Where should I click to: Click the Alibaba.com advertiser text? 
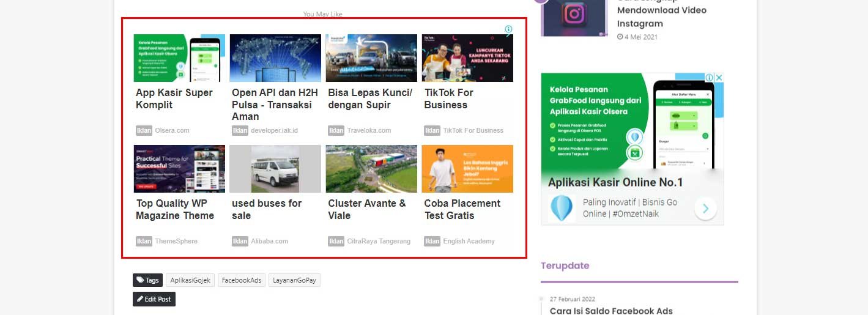click(269, 241)
